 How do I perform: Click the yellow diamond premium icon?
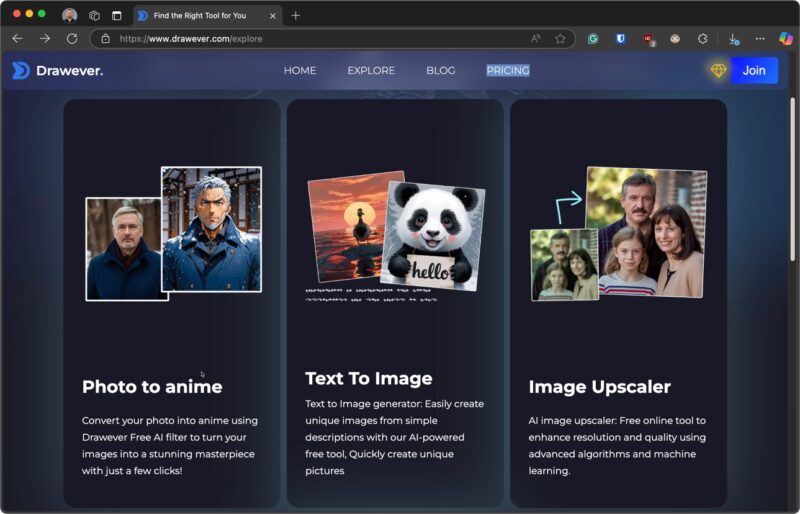click(x=718, y=70)
